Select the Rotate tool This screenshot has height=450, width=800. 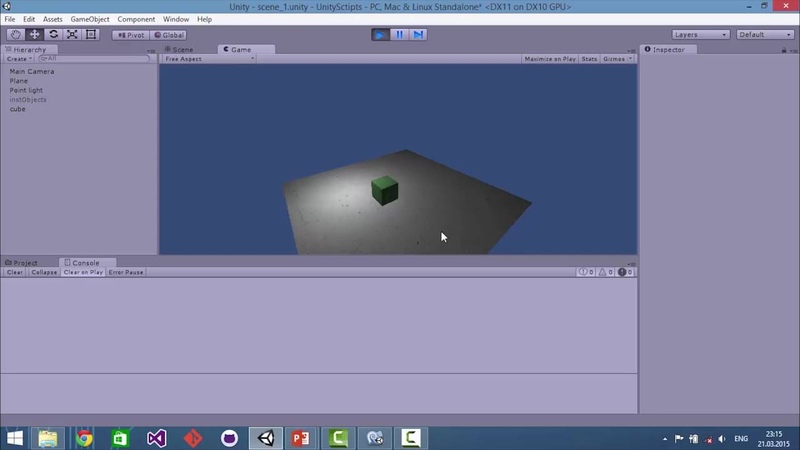(x=53, y=35)
